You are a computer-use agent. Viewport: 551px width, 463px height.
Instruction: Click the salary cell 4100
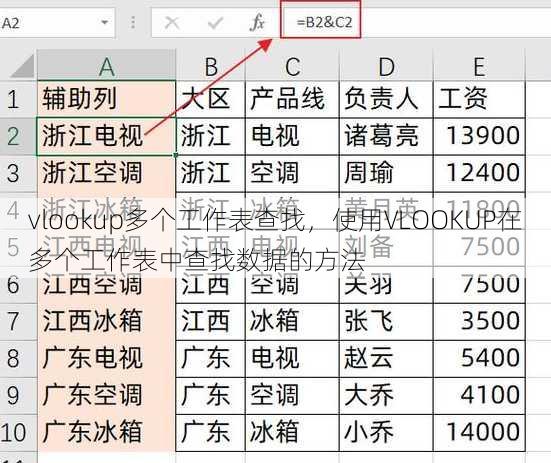479,396
